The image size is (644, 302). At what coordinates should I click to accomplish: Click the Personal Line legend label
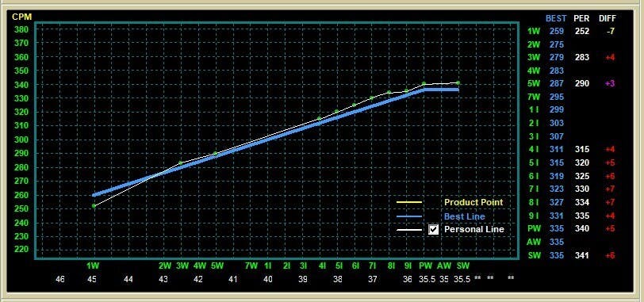[x=474, y=229]
